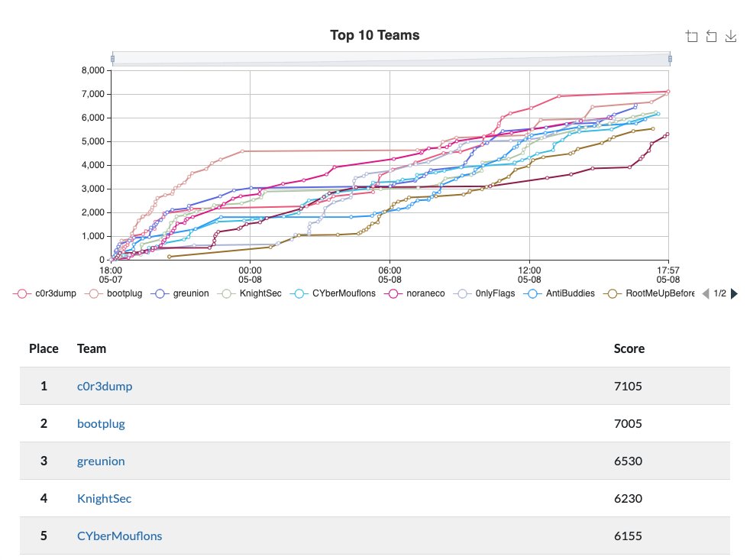
Task: Go to previous legend page arrow
Action: pos(706,293)
